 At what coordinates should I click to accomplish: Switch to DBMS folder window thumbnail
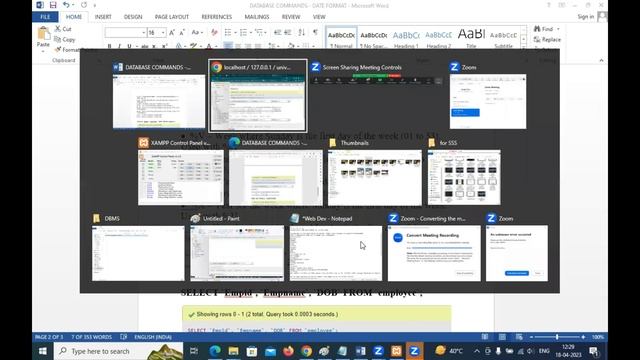(x=138, y=248)
